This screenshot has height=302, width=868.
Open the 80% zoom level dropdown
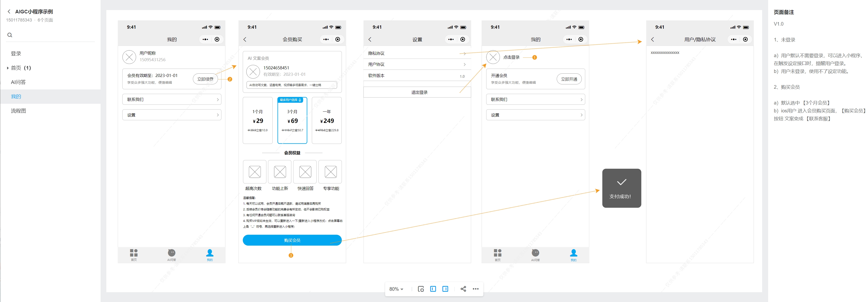tap(396, 289)
